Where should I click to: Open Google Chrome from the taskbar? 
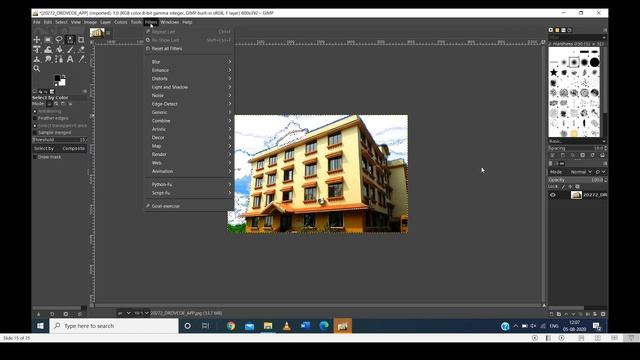click(231, 326)
